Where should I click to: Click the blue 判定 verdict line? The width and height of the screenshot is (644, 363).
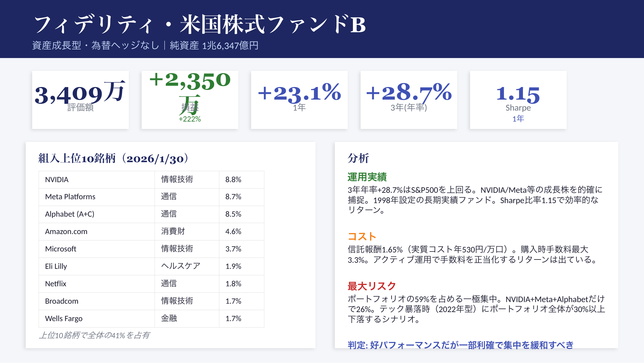460,345
